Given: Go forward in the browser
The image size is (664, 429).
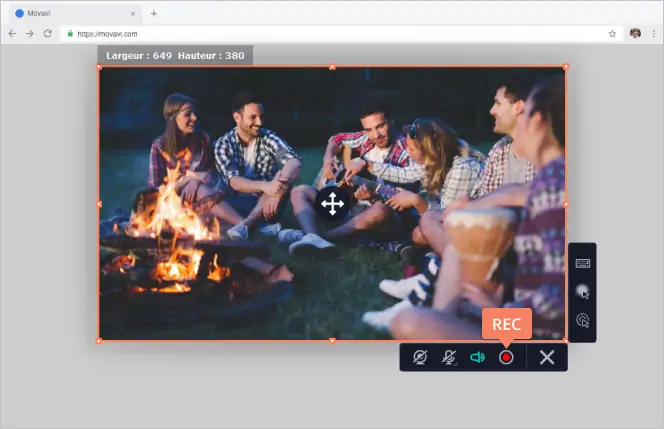Looking at the screenshot, I should coord(30,33).
